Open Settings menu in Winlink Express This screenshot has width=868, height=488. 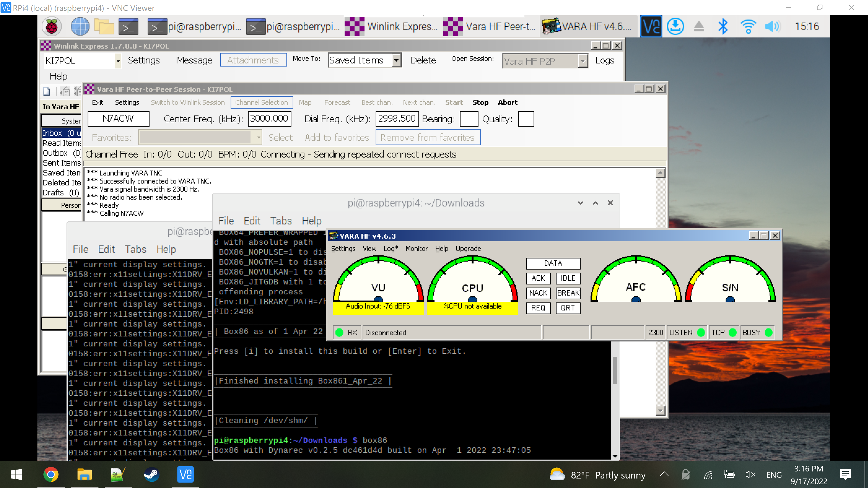[144, 60]
